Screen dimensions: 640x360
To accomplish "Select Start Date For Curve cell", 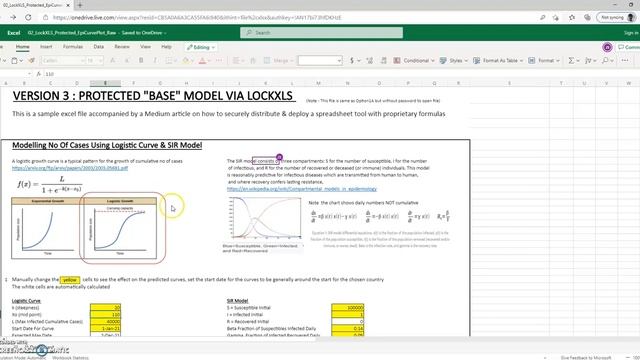I will coord(105,329).
